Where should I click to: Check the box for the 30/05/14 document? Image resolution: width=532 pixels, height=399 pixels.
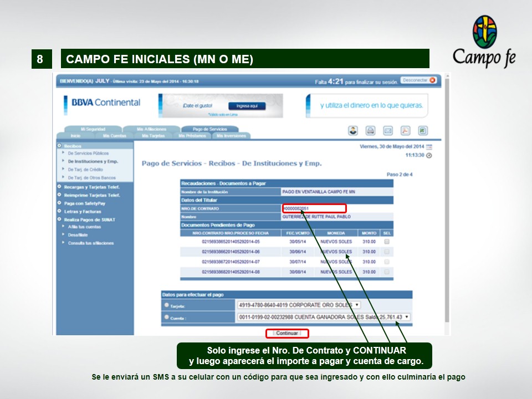386,242
